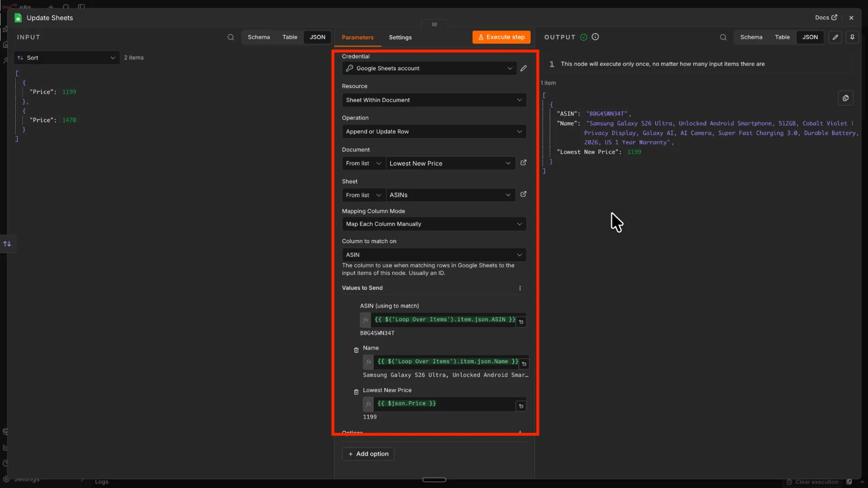
Task: Click the ASIN expression input field
Action: (x=443, y=320)
